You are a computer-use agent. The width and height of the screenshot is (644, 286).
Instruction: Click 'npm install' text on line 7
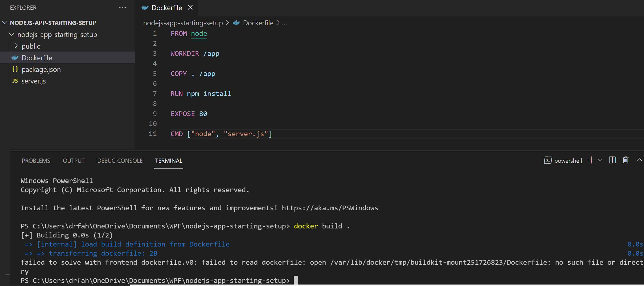[x=209, y=94]
